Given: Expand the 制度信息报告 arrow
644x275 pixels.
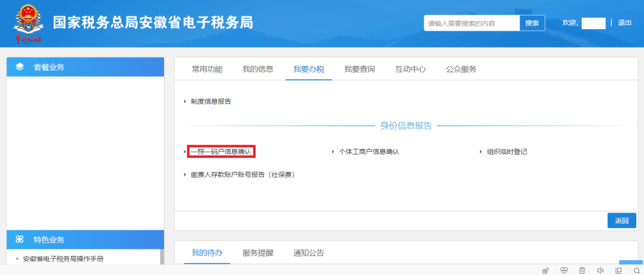Looking at the screenshot, I should point(185,102).
